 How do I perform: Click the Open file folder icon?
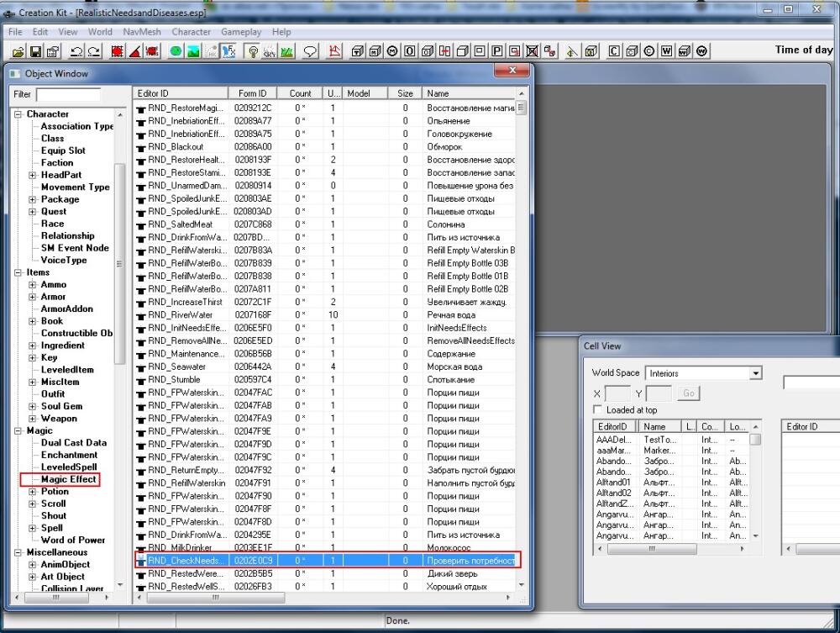point(18,51)
